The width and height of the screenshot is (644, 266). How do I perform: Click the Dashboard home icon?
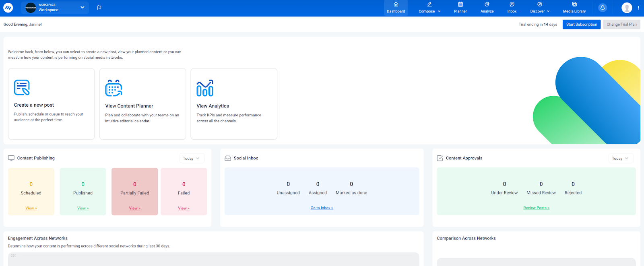(x=396, y=4)
